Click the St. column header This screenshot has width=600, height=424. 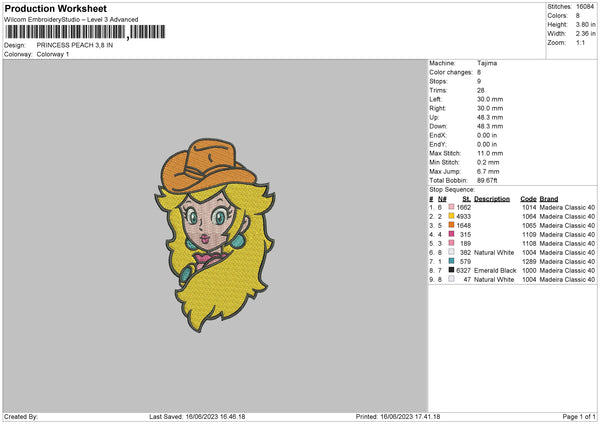point(466,199)
